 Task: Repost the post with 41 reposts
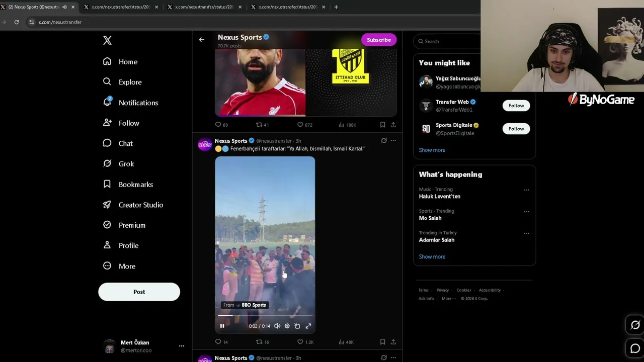coord(259,125)
